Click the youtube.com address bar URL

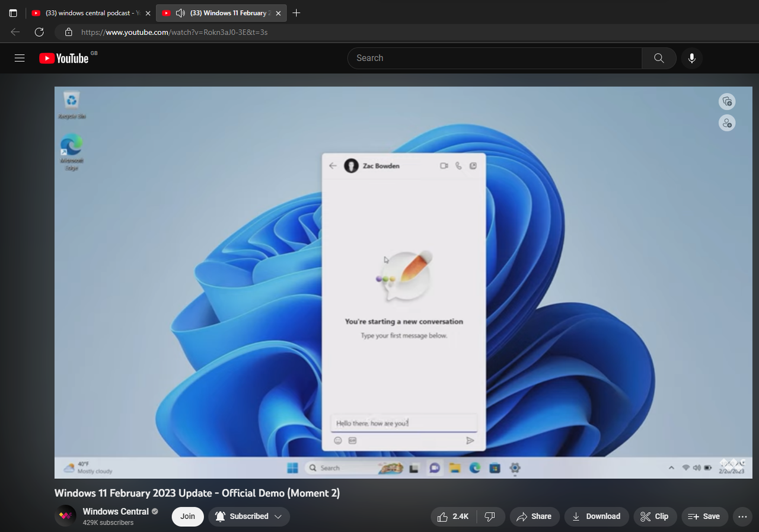coord(174,32)
